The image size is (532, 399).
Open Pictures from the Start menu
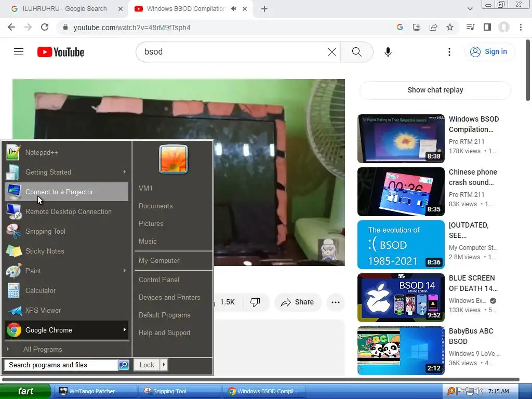[x=151, y=223]
